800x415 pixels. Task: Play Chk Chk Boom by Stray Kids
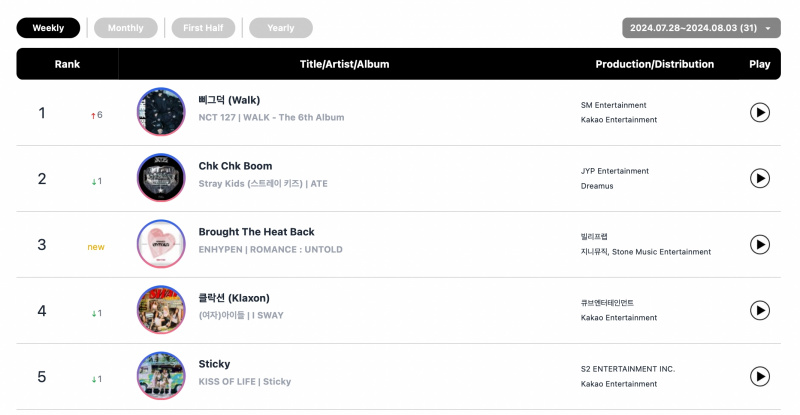point(759,178)
